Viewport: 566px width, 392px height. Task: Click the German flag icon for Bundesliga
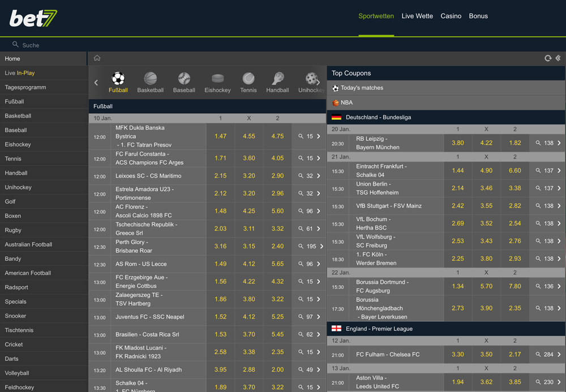[x=336, y=117]
